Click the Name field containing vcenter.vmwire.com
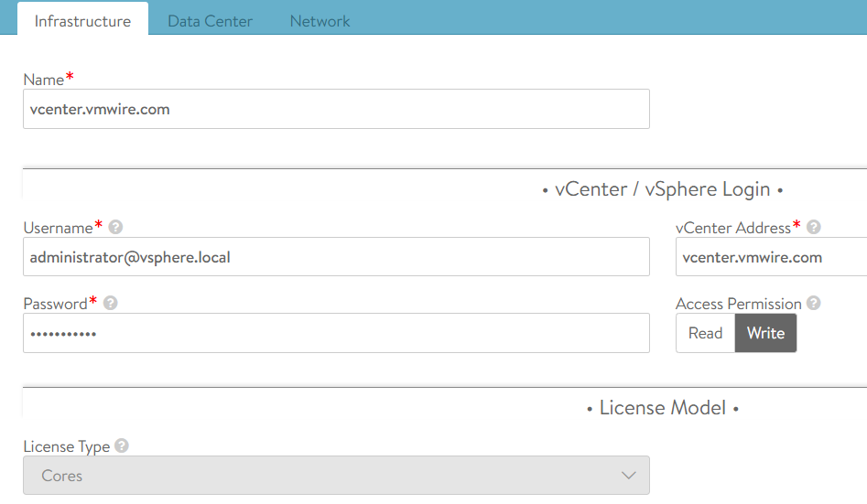This screenshot has width=867, height=504. pyautogui.click(x=336, y=109)
